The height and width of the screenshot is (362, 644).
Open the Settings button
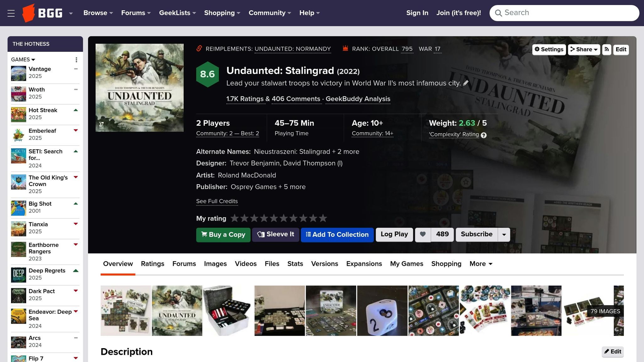tap(549, 49)
